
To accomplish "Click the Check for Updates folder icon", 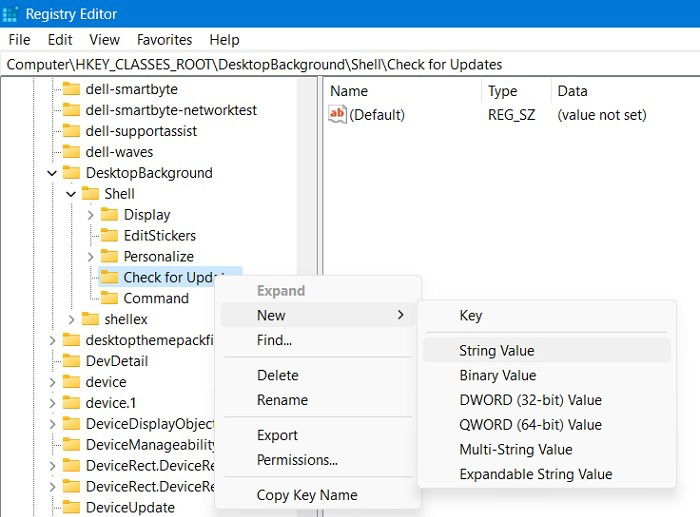I will click(x=109, y=277).
